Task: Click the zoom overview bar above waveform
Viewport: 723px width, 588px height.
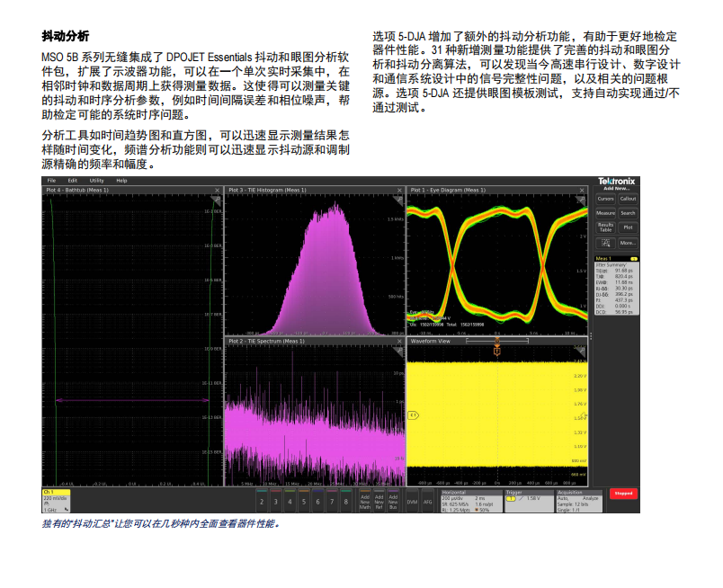Action: [497, 341]
